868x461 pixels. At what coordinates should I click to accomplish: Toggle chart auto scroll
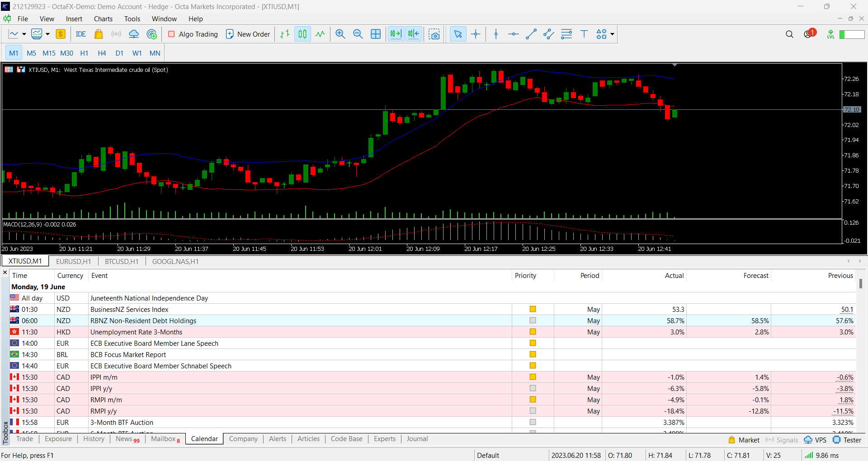point(396,34)
